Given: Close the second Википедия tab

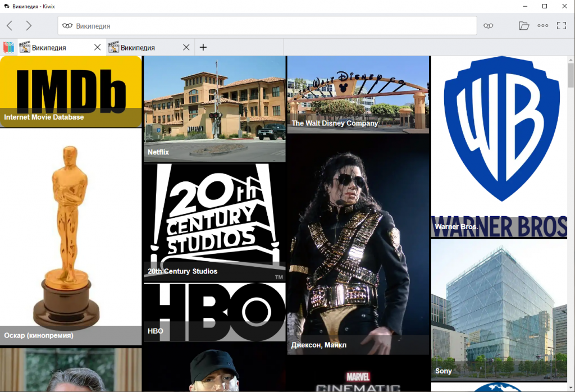Looking at the screenshot, I should (186, 47).
